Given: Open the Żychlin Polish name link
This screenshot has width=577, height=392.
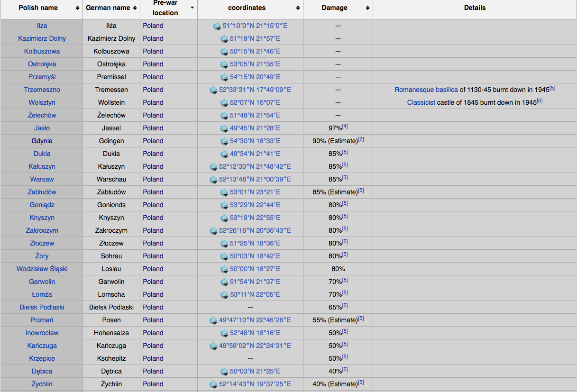Looking at the screenshot, I should coord(42,384).
